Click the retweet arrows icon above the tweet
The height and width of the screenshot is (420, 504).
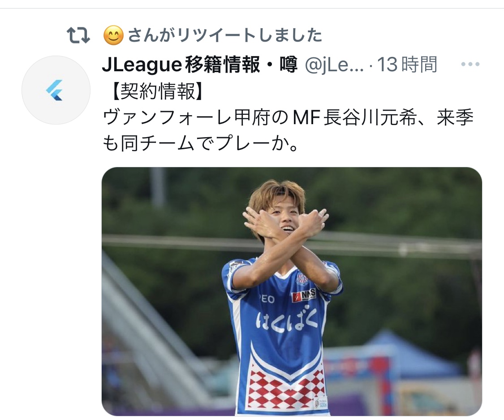(x=78, y=35)
